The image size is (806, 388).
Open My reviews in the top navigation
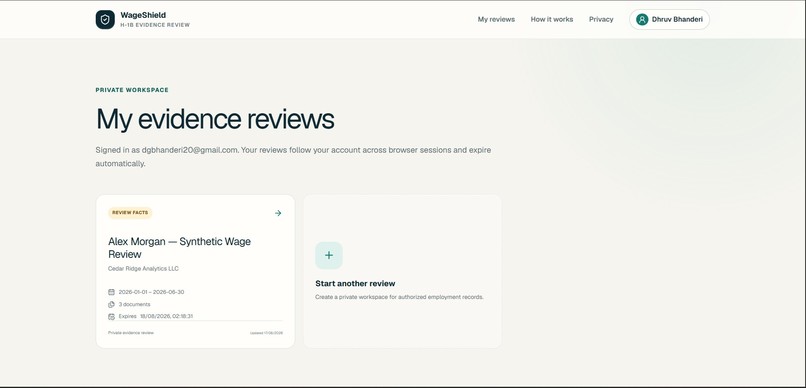click(x=496, y=20)
